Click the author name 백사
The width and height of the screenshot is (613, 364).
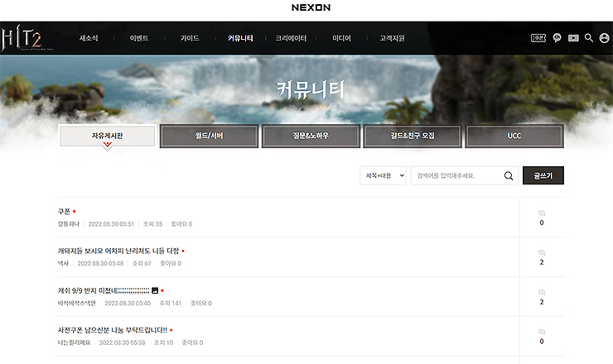click(63, 264)
